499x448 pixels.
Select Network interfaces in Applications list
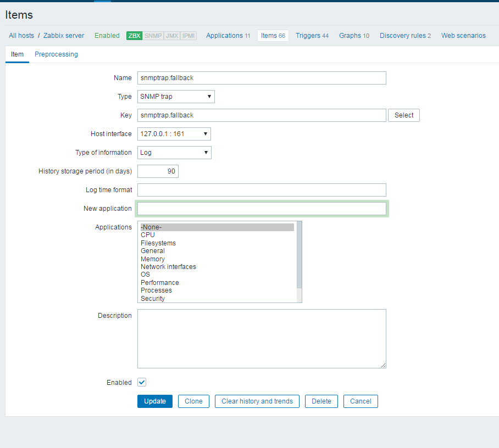coord(217,267)
